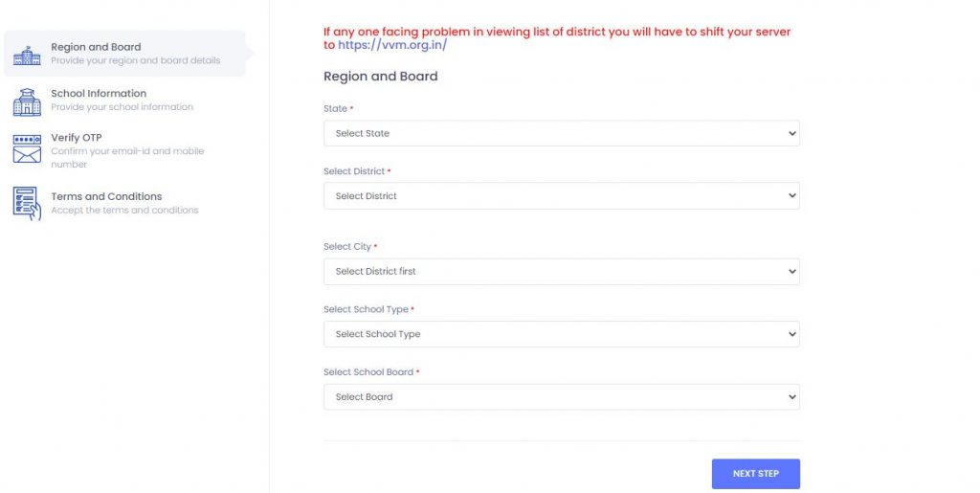This screenshot has height=493, width=980.
Task: Go to the Region and Board step
Action: [x=125, y=54]
